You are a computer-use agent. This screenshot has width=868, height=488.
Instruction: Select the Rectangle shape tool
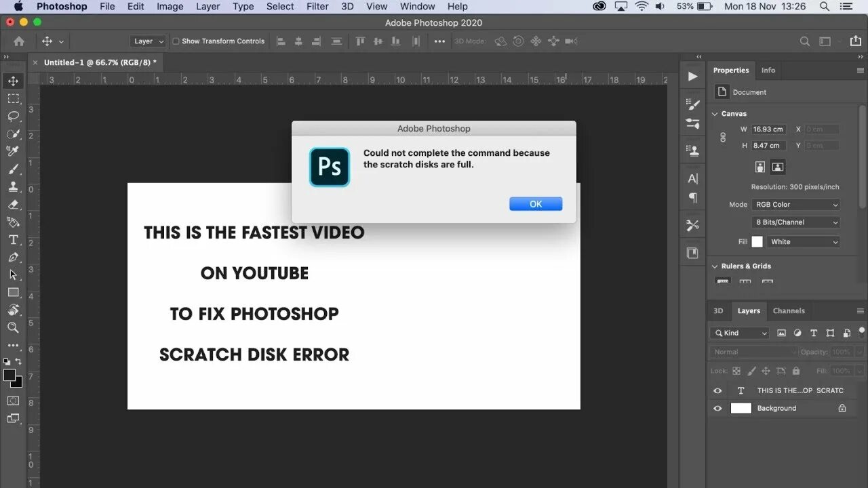(13, 293)
